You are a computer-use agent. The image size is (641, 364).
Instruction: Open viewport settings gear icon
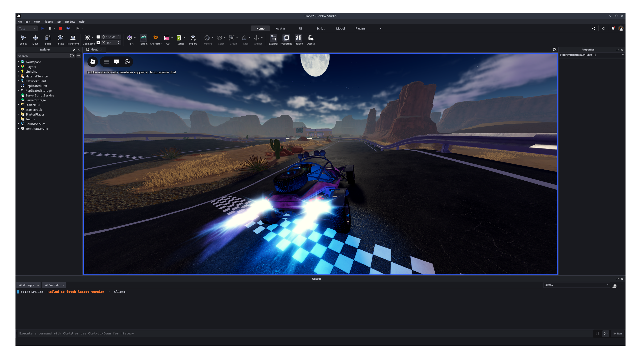[554, 50]
